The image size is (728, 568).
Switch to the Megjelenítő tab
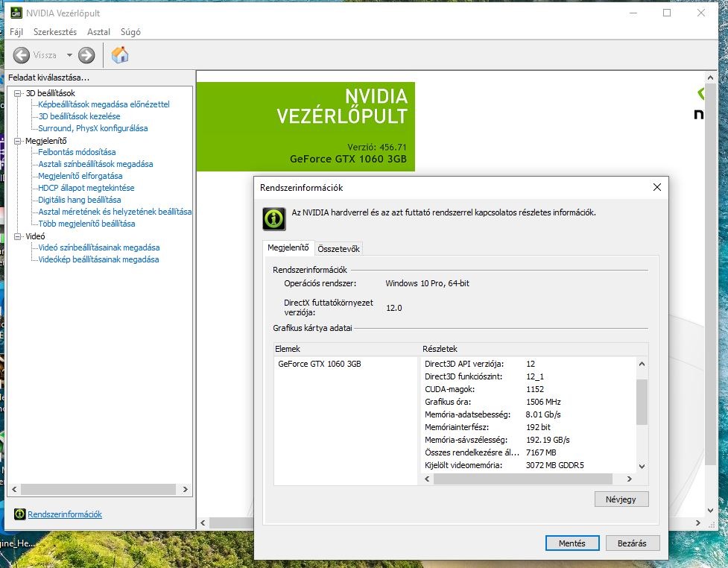[288, 247]
